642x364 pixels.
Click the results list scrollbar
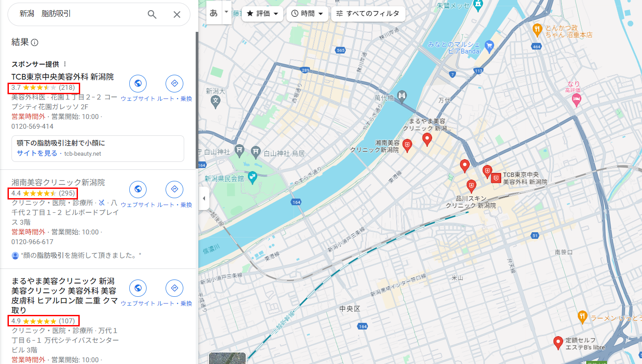(197, 100)
